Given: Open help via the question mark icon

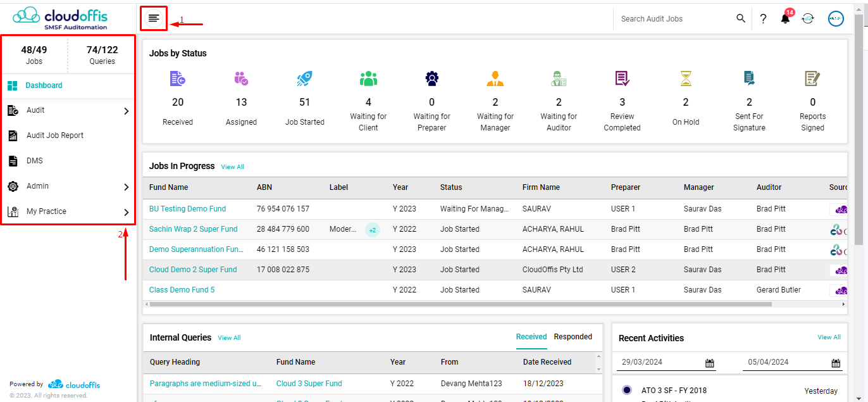Looking at the screenshot, I should tap(764, 19).
